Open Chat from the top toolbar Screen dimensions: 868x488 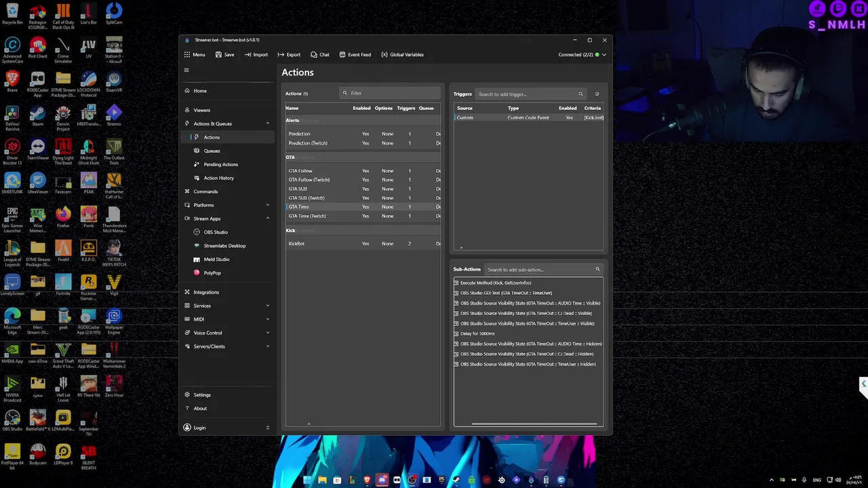[320, 55]
